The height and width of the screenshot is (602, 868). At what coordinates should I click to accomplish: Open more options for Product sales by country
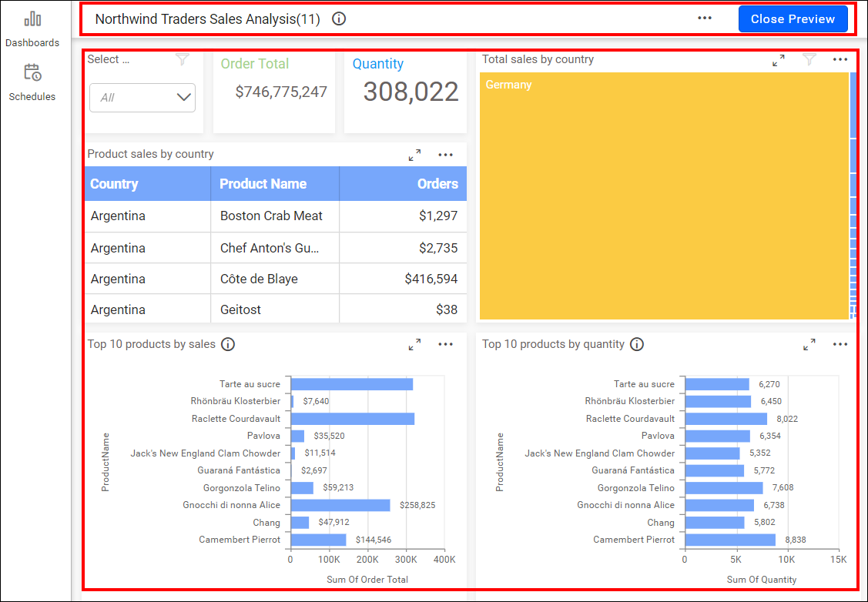click(446, 155)
